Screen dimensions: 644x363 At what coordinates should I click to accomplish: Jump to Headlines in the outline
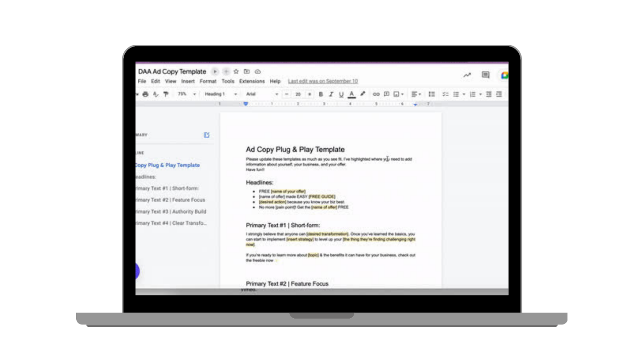pos(146,177)
